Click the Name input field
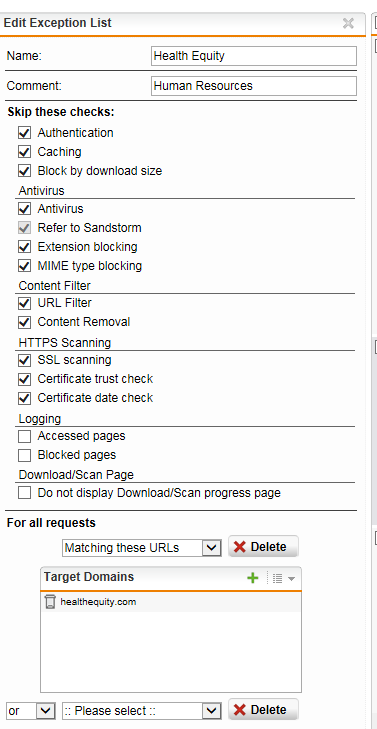The width and height of the screenshot is (377, 729). 254,56
